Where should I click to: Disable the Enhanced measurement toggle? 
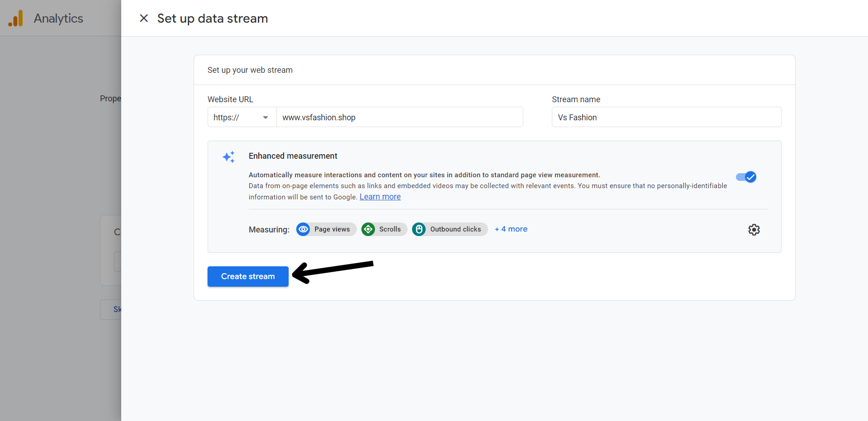point(746,177)
